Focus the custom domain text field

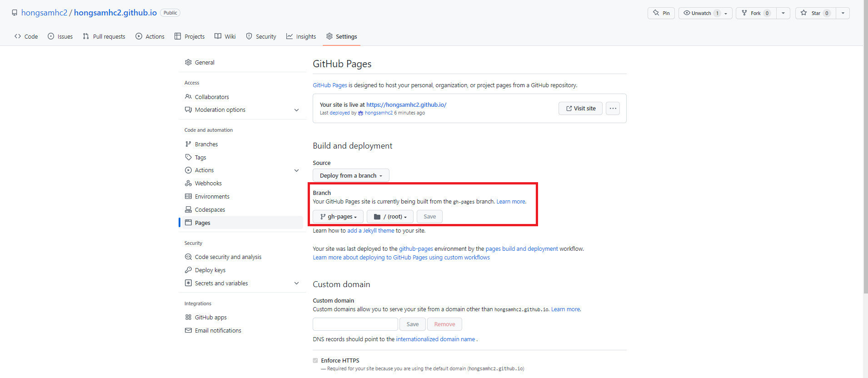355,324
